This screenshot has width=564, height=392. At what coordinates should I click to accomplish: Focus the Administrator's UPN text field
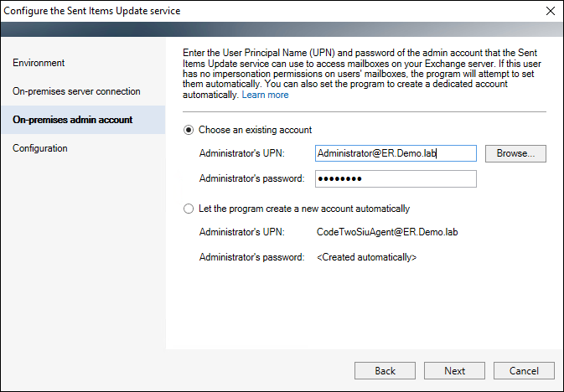pyautogui.click(x=396, y=153)
